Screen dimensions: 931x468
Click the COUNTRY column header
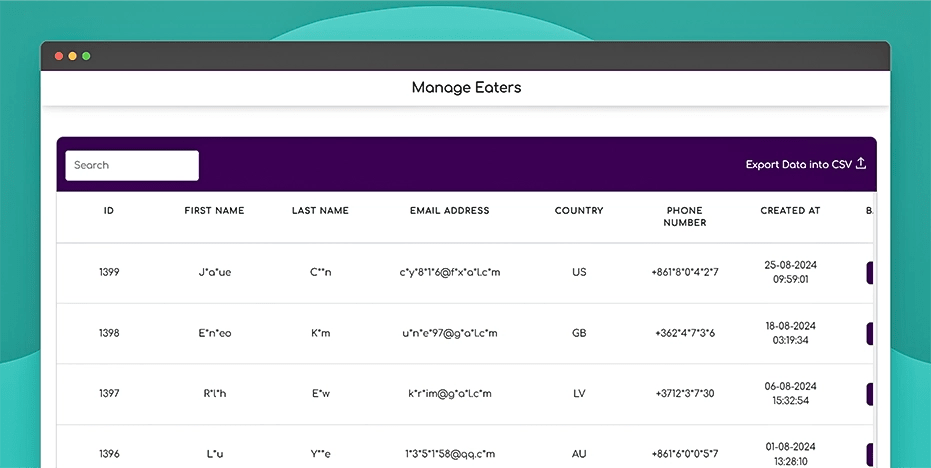(579, 210)
